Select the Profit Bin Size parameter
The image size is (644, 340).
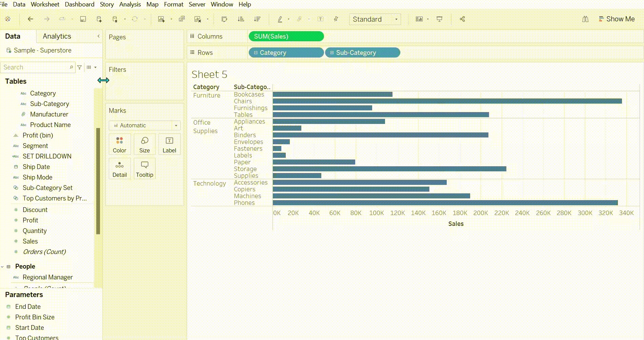pos(35,317)
